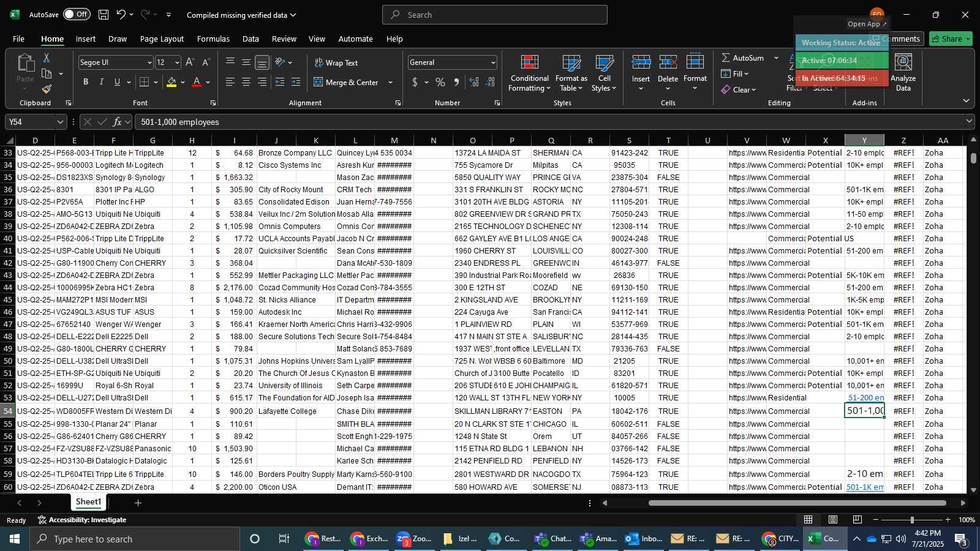The image size is (980, 551).
Task: Switch to the Review tab
Action: tap(284, 39)
